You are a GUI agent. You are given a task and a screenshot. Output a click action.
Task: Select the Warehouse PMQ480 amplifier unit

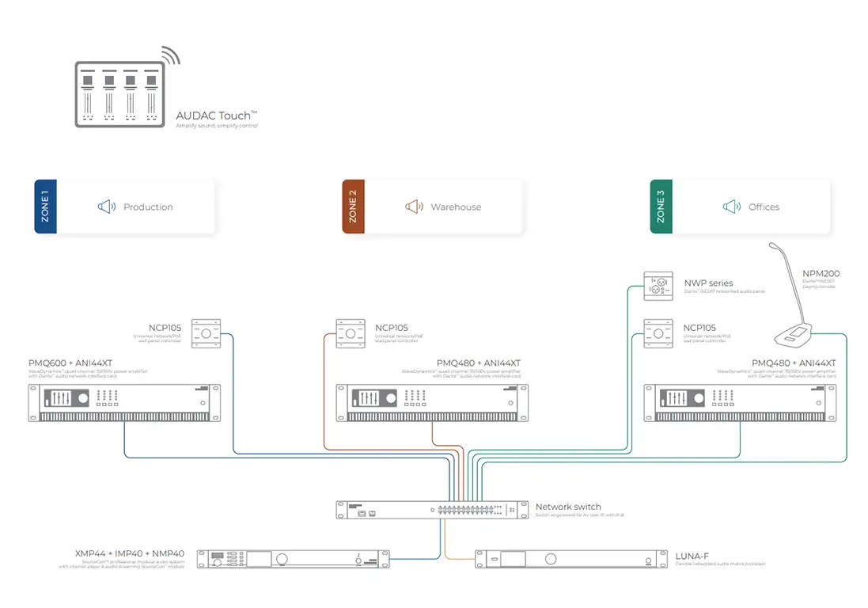click(x=432, y=403)
